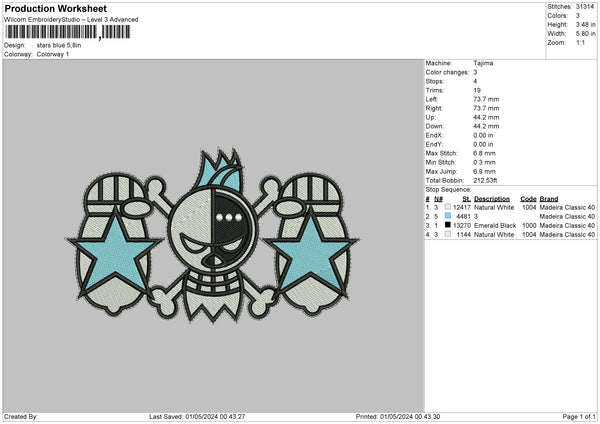Image resolution: width=600 pixels, height=424 pixels.
Task: Select the Zoom value '1:1'
Action: pos(580,42)
